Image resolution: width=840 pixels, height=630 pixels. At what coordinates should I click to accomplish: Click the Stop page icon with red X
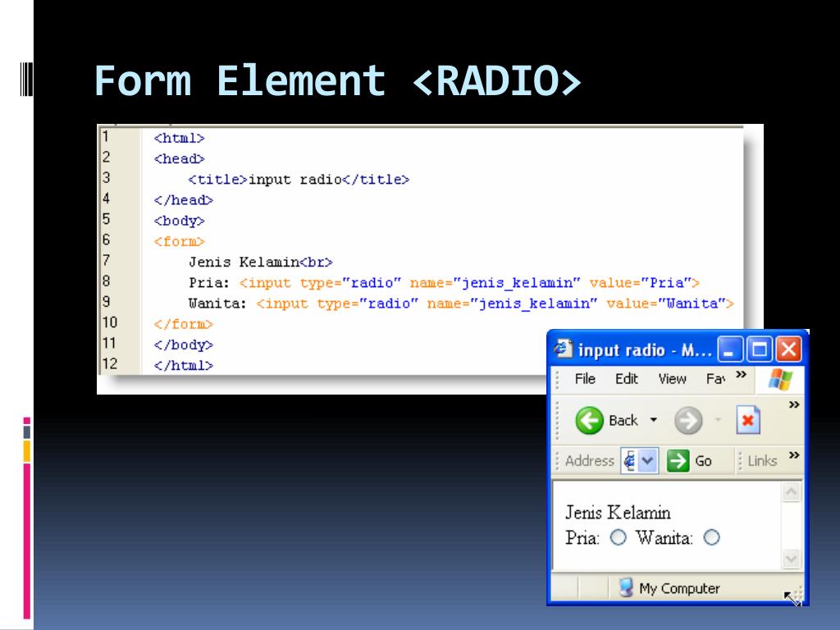748,420
